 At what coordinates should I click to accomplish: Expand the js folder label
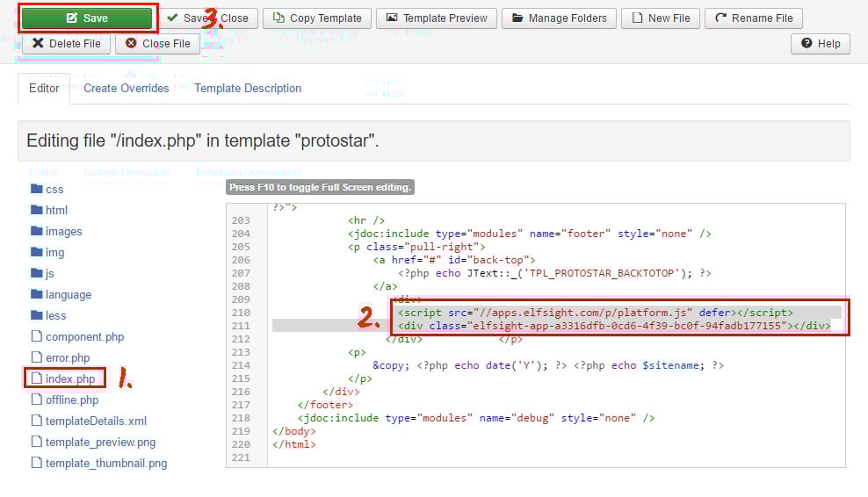[50, 273]
